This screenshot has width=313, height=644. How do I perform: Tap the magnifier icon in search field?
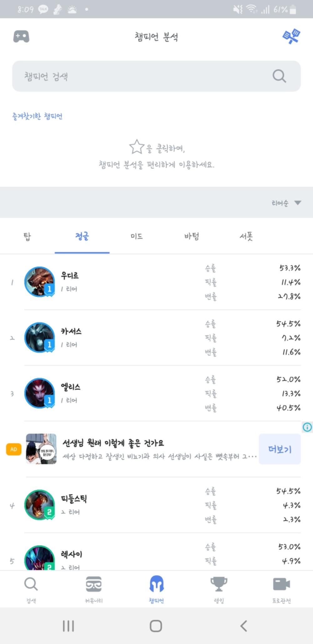pyautogui.click(x=279, y=76)
